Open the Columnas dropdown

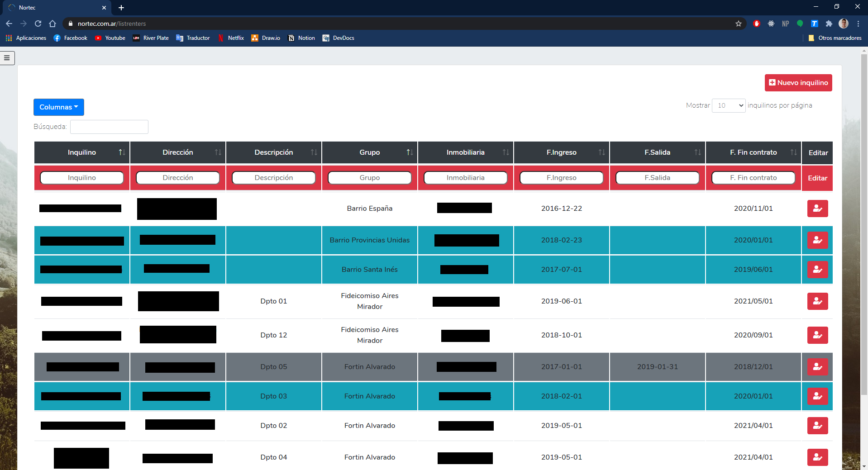pos(59,107)
